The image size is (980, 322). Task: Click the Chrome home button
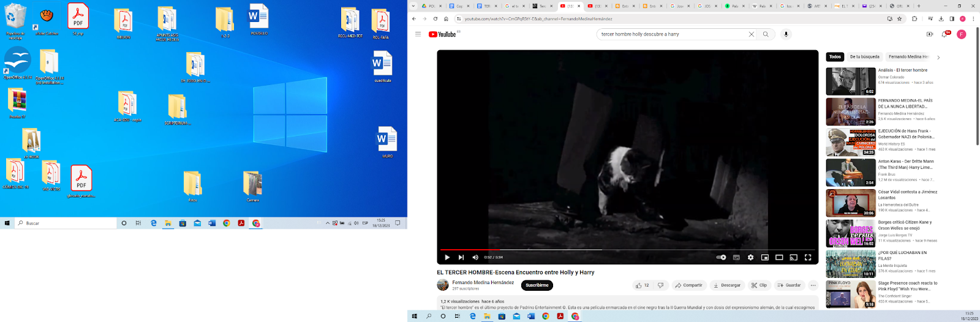[446, 19]
